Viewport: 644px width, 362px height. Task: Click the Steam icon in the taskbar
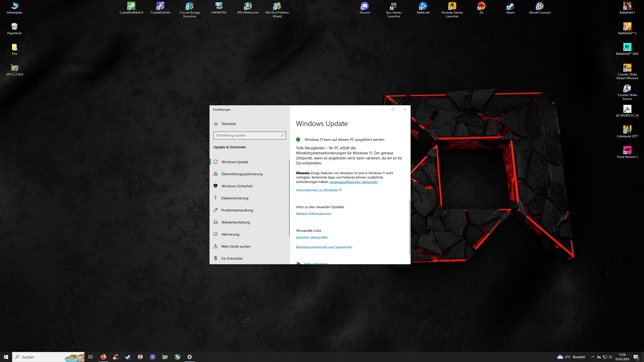tap(128, 357)
